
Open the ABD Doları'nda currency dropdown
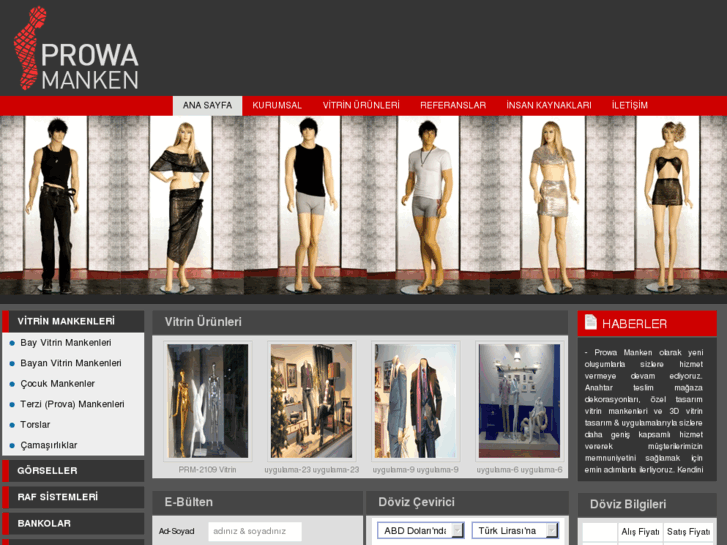click(x=420, y=530)
